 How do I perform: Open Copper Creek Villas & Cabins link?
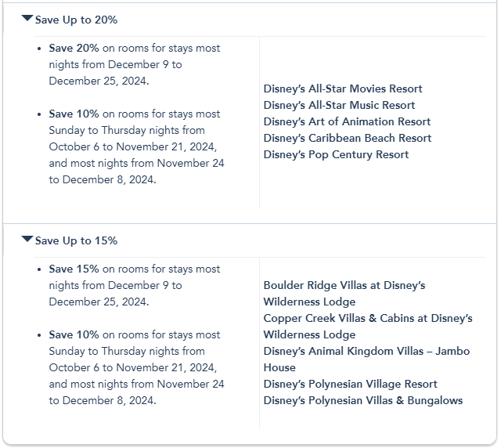click(368, 318)
